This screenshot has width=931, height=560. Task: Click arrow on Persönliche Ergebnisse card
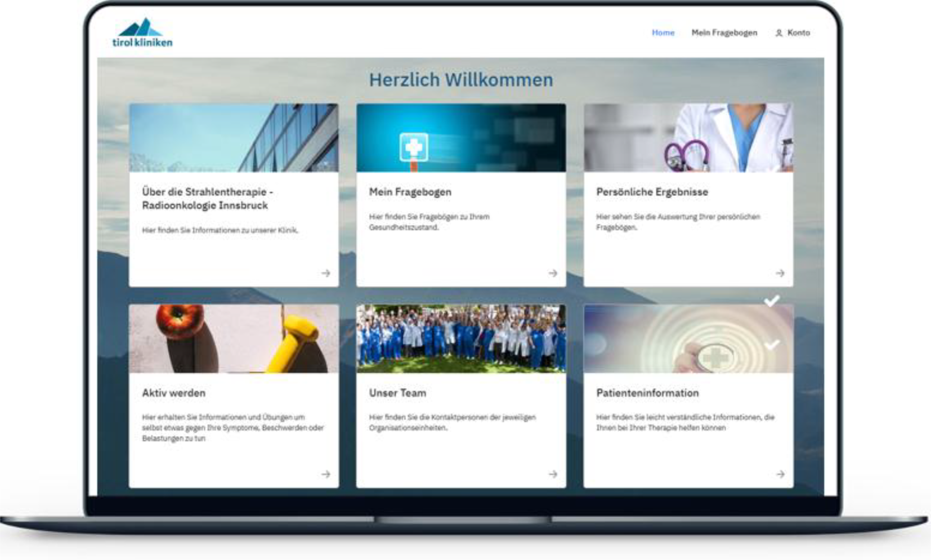[780, 273]
